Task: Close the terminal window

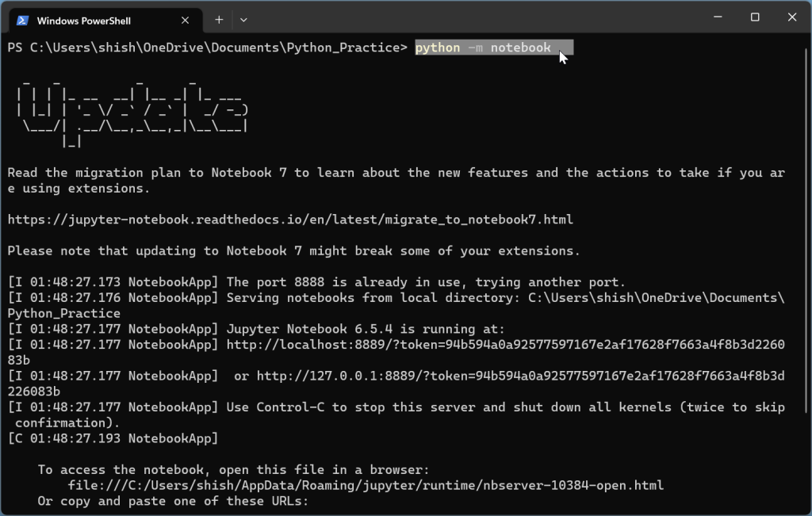Action: coord(792,17)
